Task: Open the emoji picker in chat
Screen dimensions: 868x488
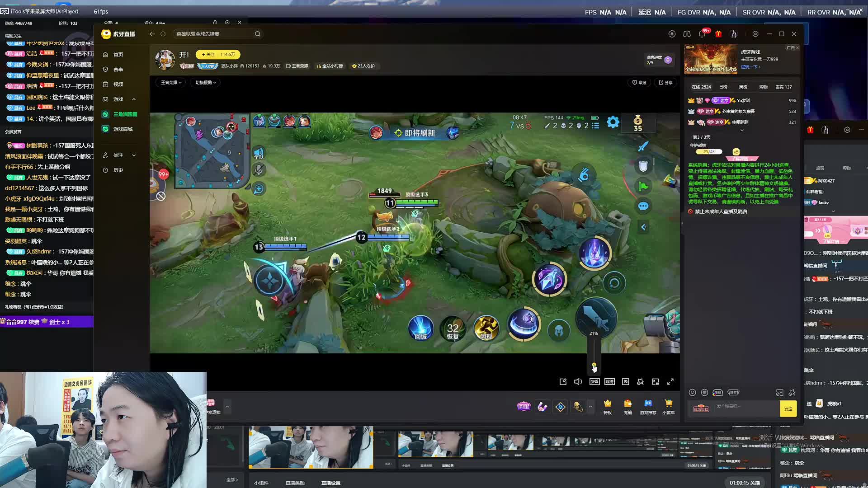Action: (x=692, y=392)
